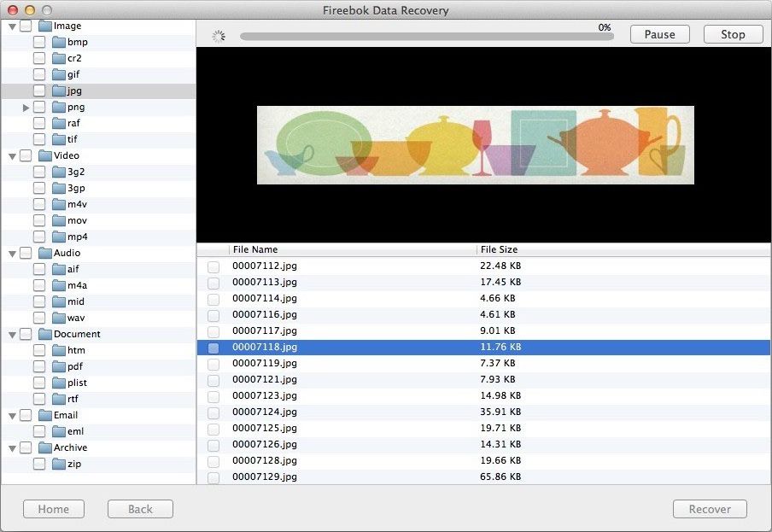Image resolution: width=772 pixels, height=532 pixels.
Task: Click the 3g2 folder icon
Action: [59, 172]
